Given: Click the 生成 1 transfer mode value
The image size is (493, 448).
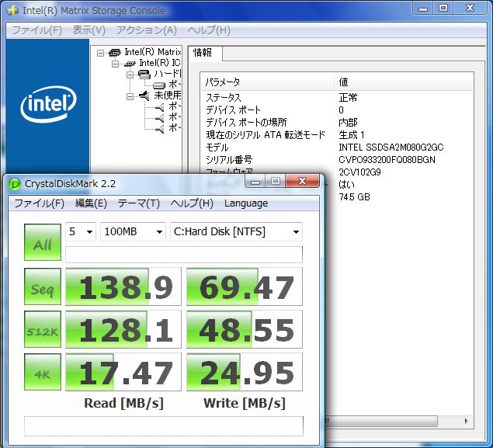Looking at the screenshot, I should click(352, 135).
